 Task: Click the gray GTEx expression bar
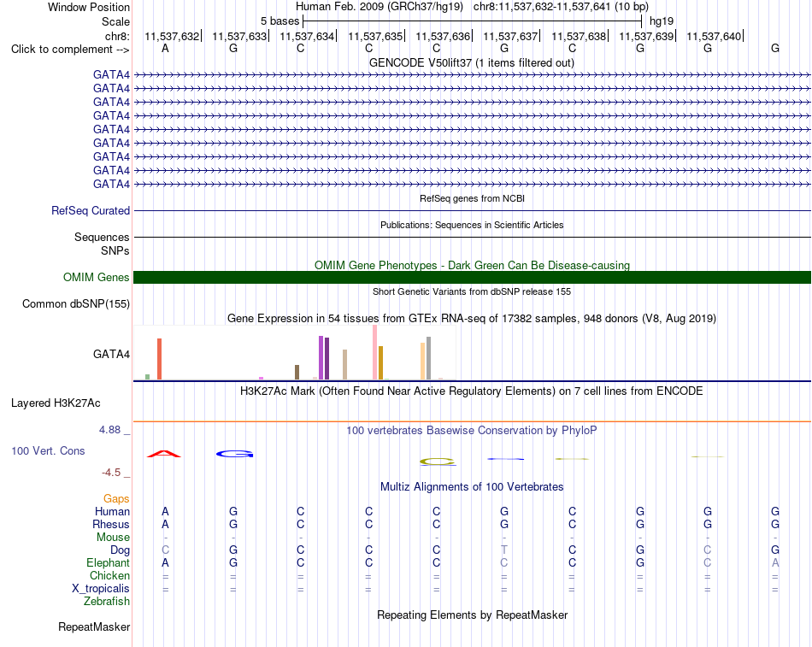428,358
